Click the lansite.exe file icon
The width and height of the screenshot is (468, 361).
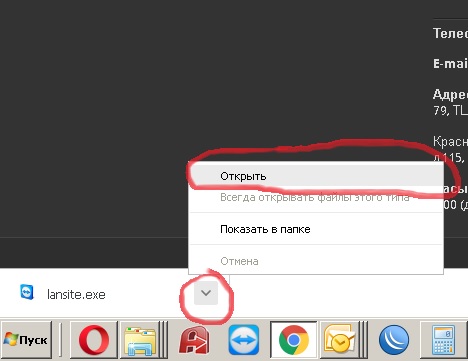(27, 292)
